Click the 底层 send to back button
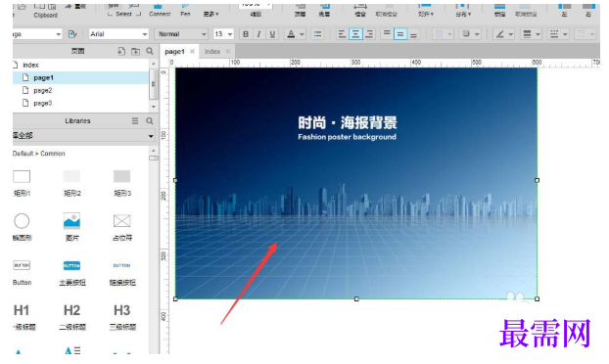The width and height of the screenshot is (609, 364). (x=324, y=11)
